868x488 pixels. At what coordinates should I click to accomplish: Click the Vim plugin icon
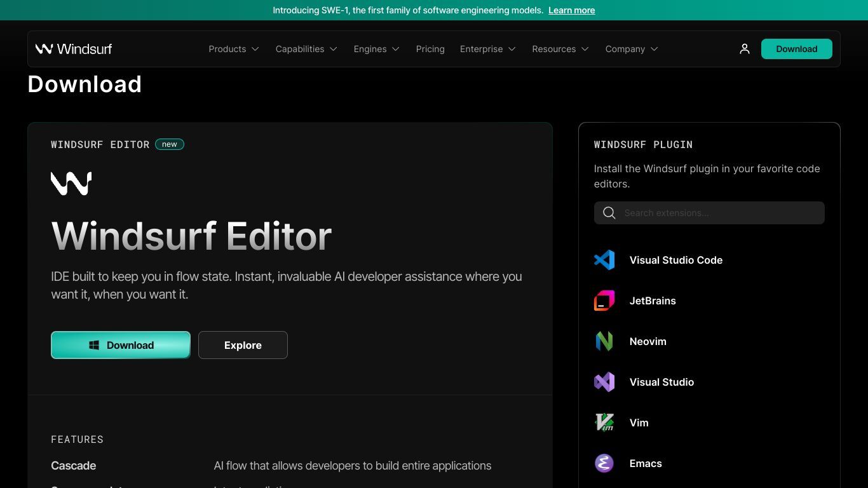pos(604,423)
